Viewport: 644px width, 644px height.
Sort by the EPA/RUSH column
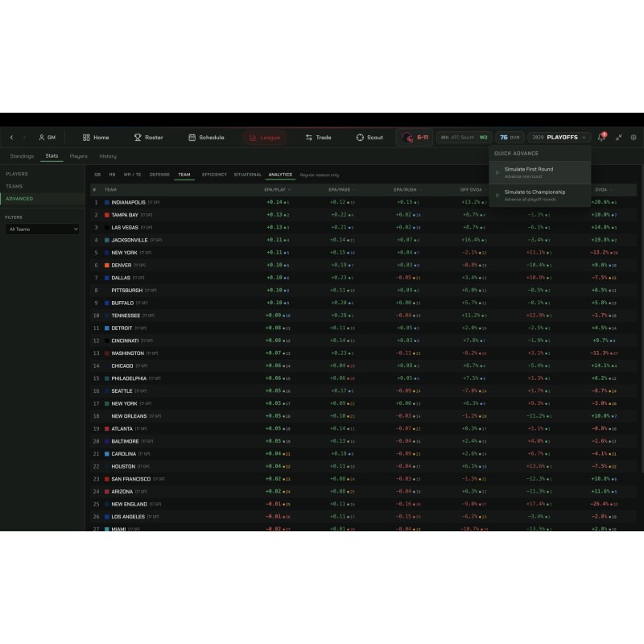pyautogui.click(x=407, y=190)
